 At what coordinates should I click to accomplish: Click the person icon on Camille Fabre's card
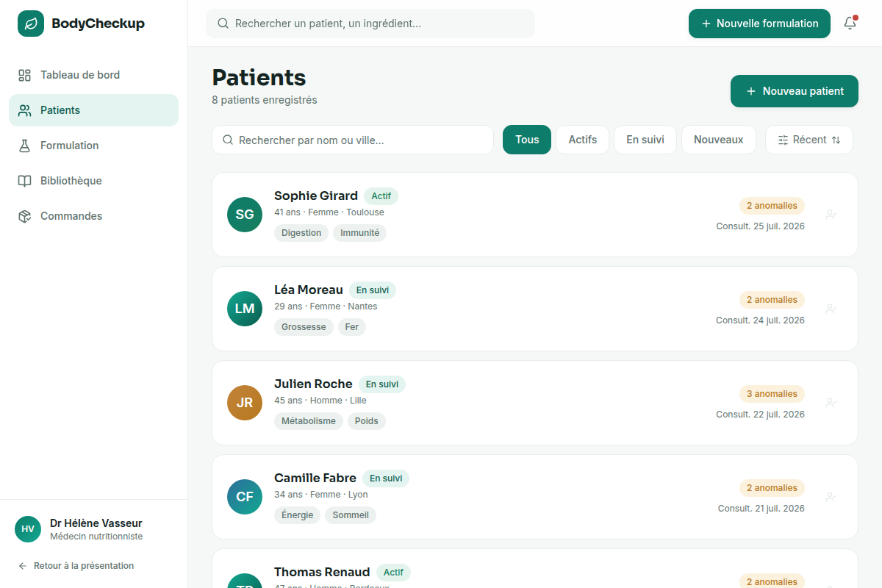pos(831,497)
